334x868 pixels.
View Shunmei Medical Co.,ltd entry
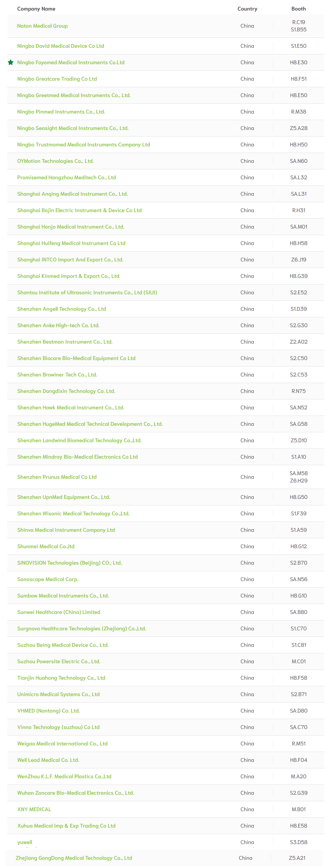(46, 547)
